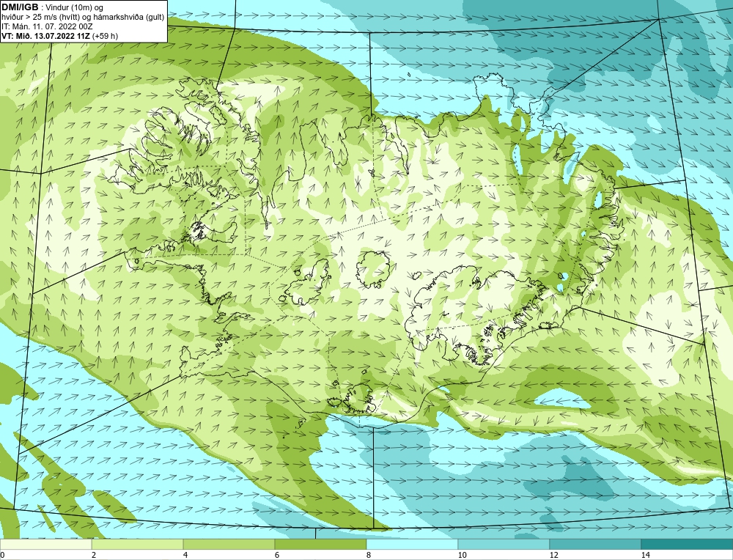The height and width of the screenshot is (560, 733).
Task: Click the 0–2 m/s legend color swatch
Action: [45, 544]
